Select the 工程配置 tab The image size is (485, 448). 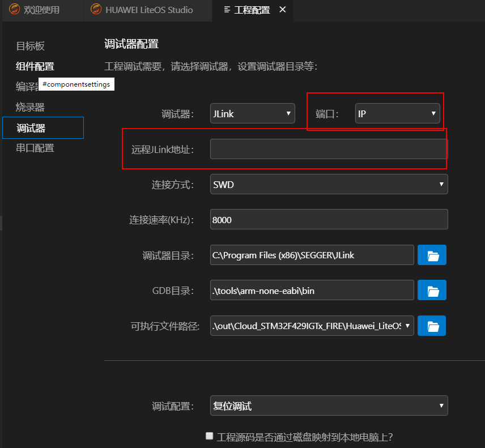pyautogui.click(x=252, y=10)
